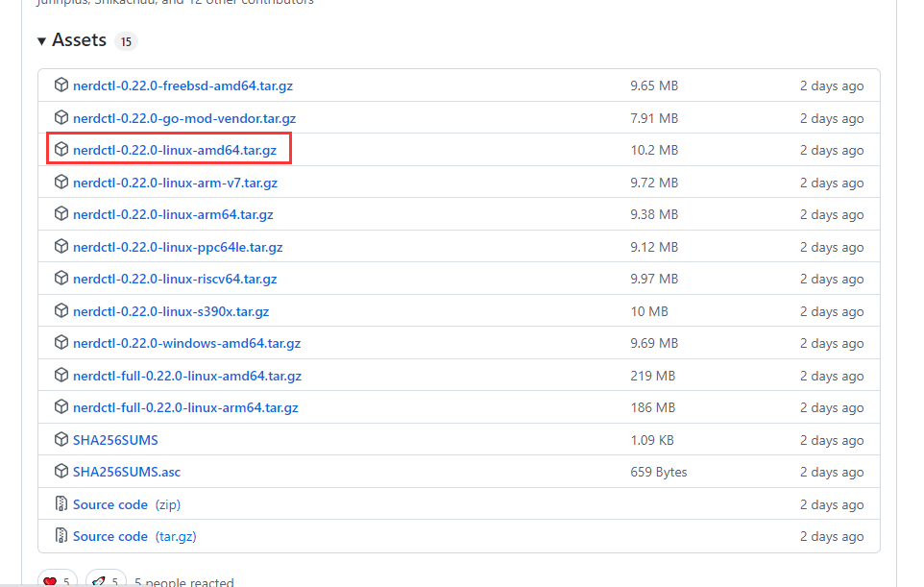Download nerdctl-0.22.0-linux-riscv64.tar.gz
The height and width of the screenshot is (587, 924).
click(175, 279)
